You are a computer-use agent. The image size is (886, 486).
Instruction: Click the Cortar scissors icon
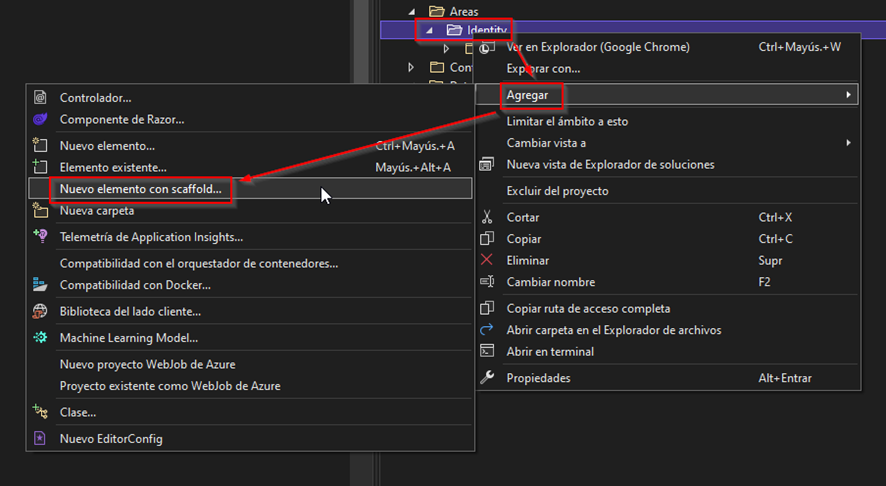pyautogui.click(x=487, y=217)
